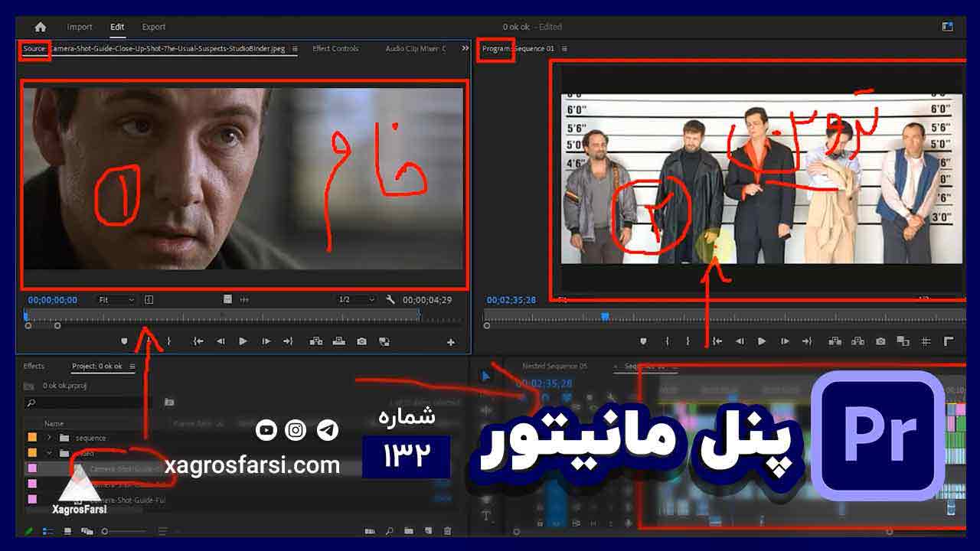Toggle safe margins grid in Program
The width and height of the screenshot is (980, 551).
tap(926, 341)
